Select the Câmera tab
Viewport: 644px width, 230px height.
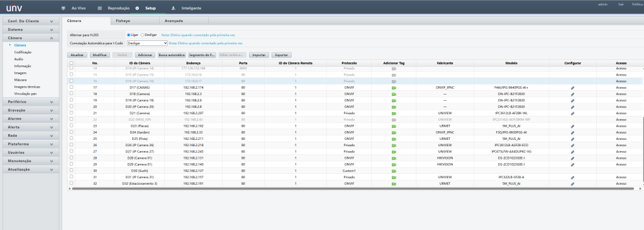(86, 21)
